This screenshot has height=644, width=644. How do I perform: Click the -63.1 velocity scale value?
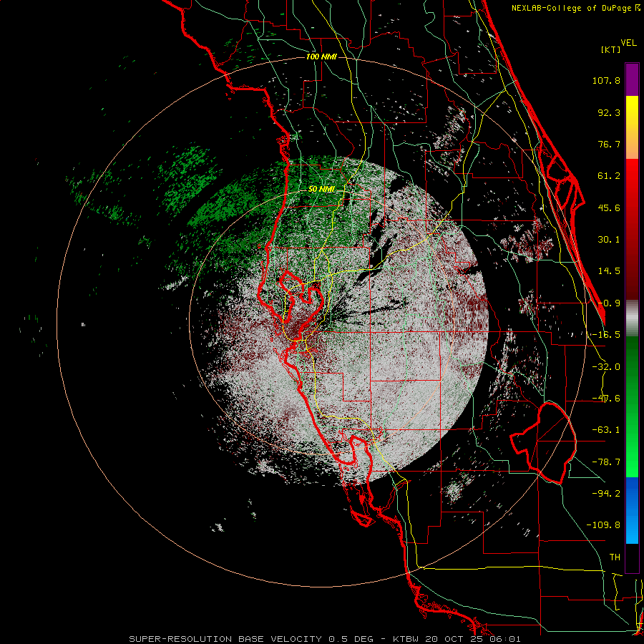pos(606,430)
